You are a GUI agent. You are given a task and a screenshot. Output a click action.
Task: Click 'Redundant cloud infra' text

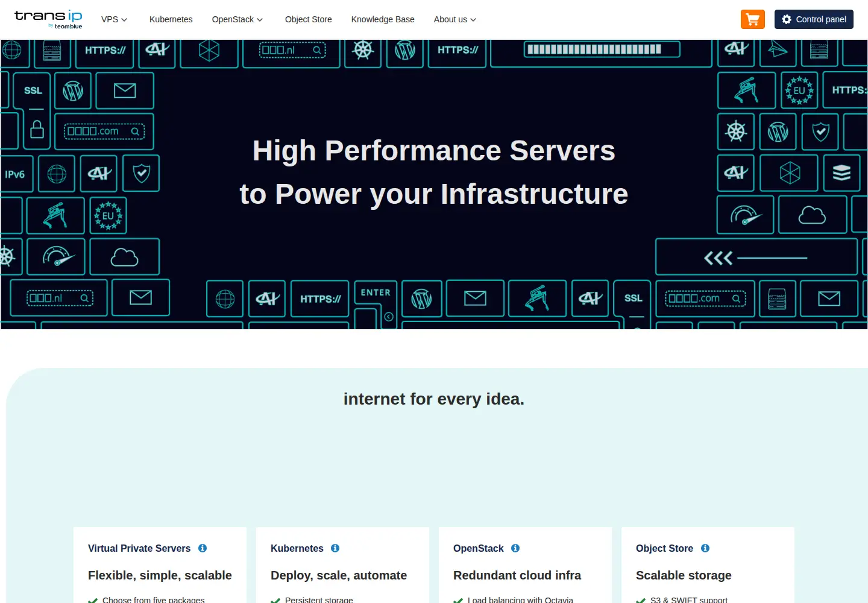517,575
